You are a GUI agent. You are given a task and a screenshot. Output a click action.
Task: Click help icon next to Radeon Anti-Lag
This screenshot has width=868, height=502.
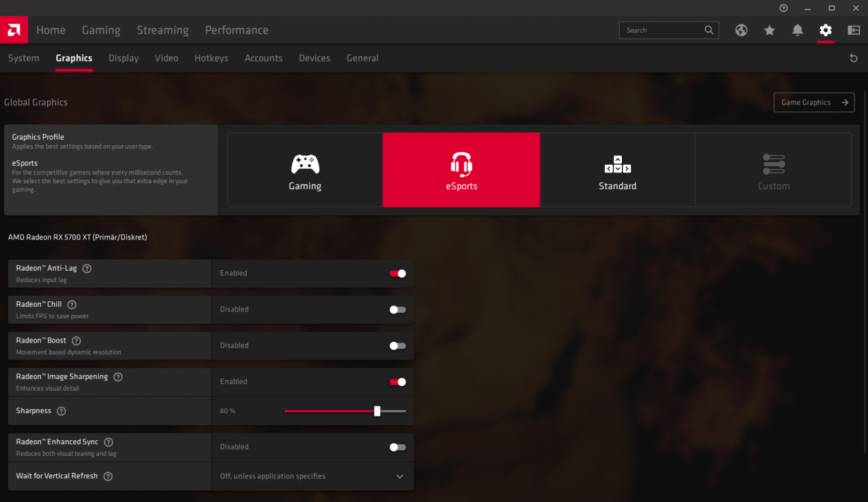tap(87, 269)
